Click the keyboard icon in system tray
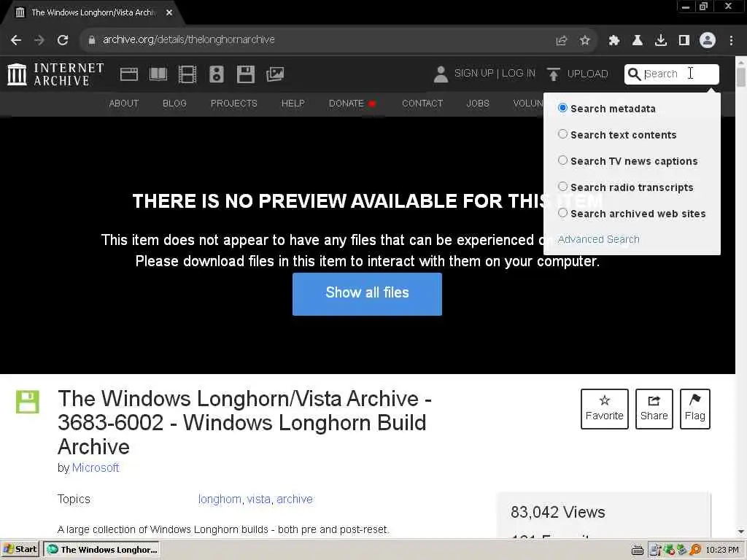Screen dimensions: 747x560 [x=638, y=550]
